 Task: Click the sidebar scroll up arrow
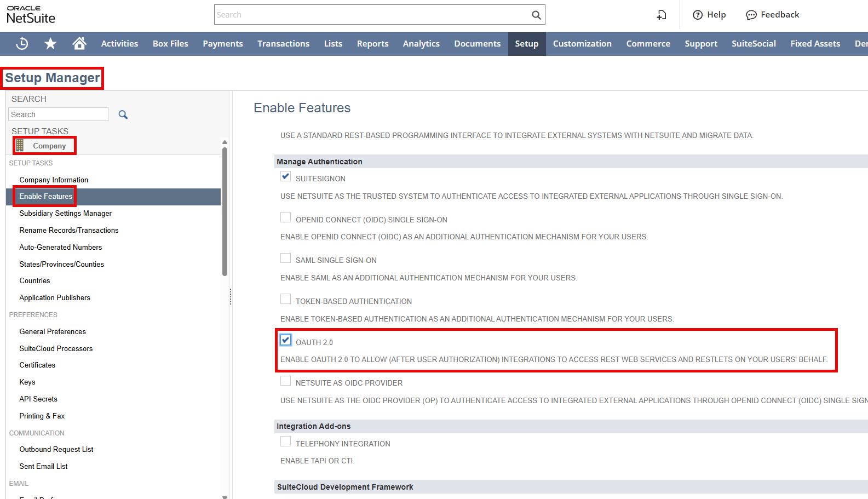pyautogui.click(x=225, y=142)
